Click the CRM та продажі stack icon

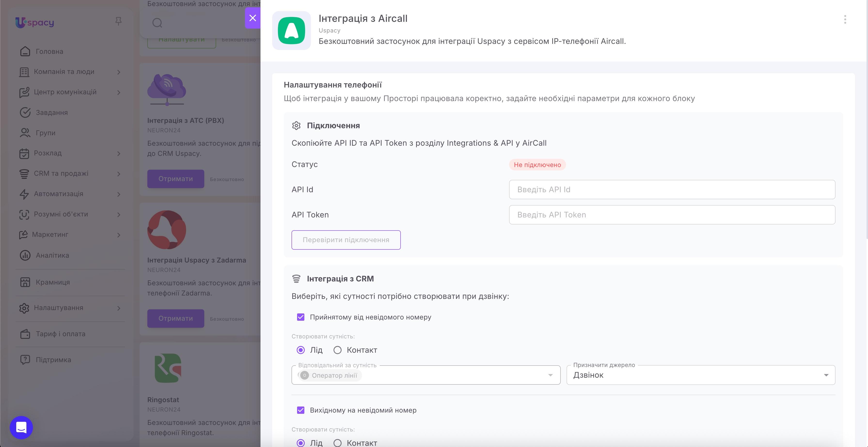click(24, 174)
